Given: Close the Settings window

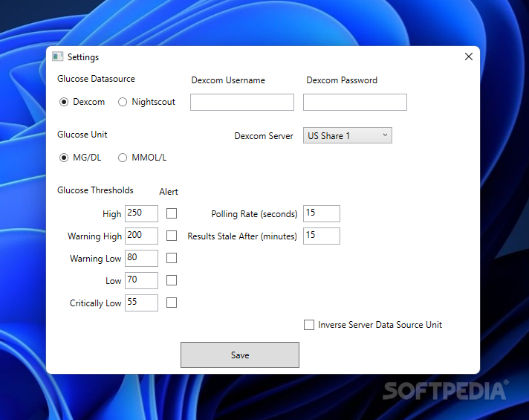Looking at the screenshot, I should pyautogui.click(x=469, y=56).
